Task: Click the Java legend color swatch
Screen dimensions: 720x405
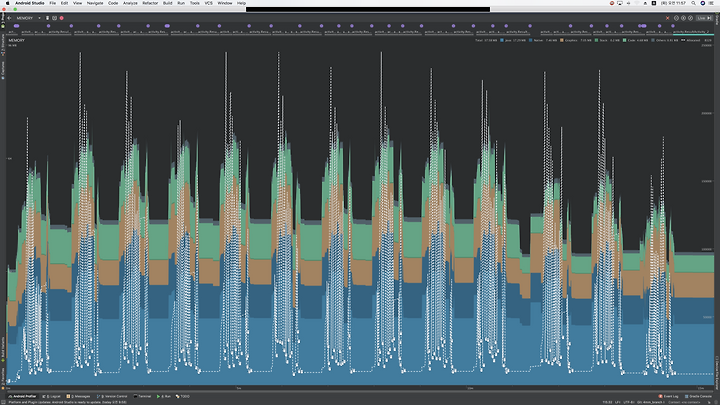Action: tap(502, 40)
